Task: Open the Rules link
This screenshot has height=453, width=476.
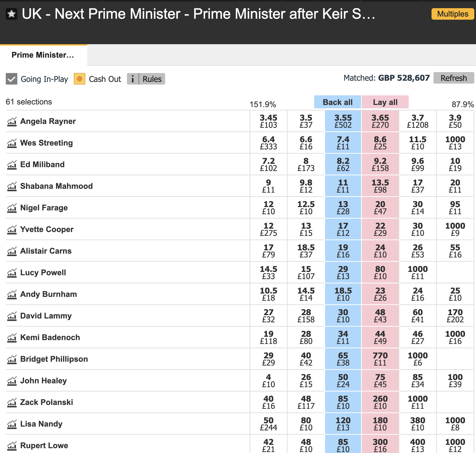Action: coord(152,79)
